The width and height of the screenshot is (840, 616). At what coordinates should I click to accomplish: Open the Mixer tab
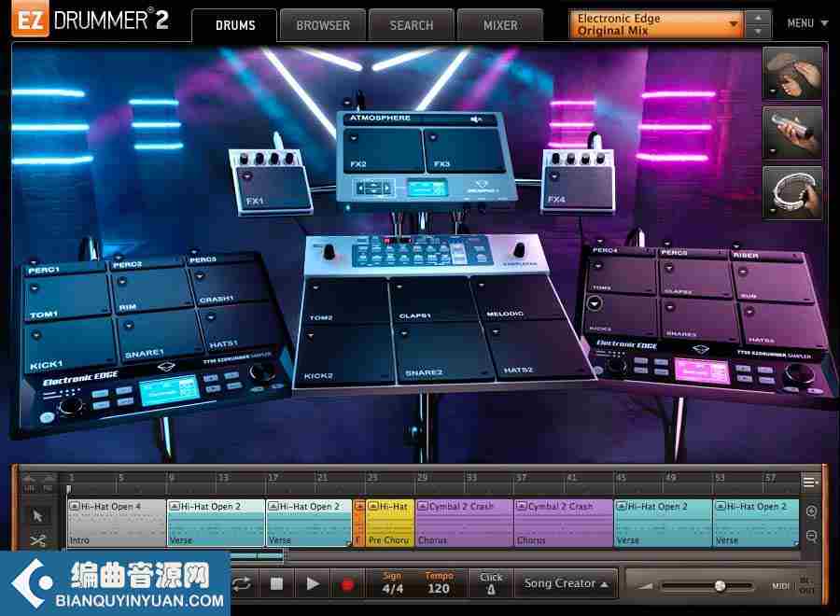click(500, 25)
